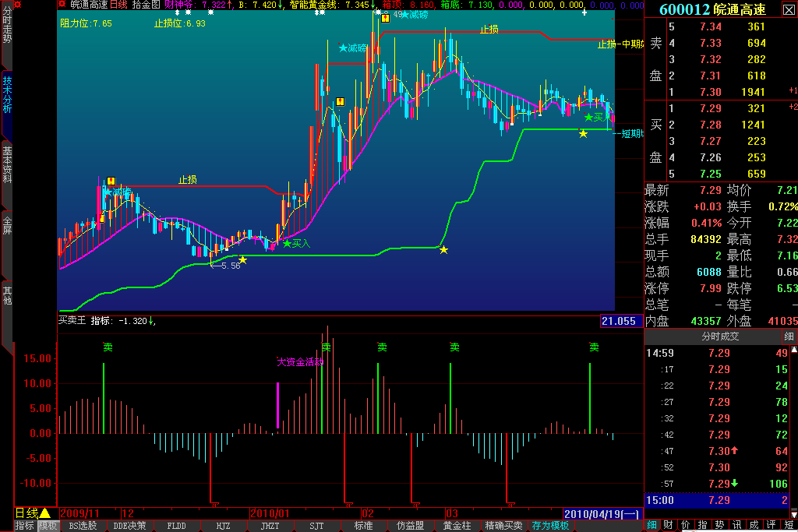Click 存为模板 to save the template
This screenshot has height=532, width=798.
550,526
